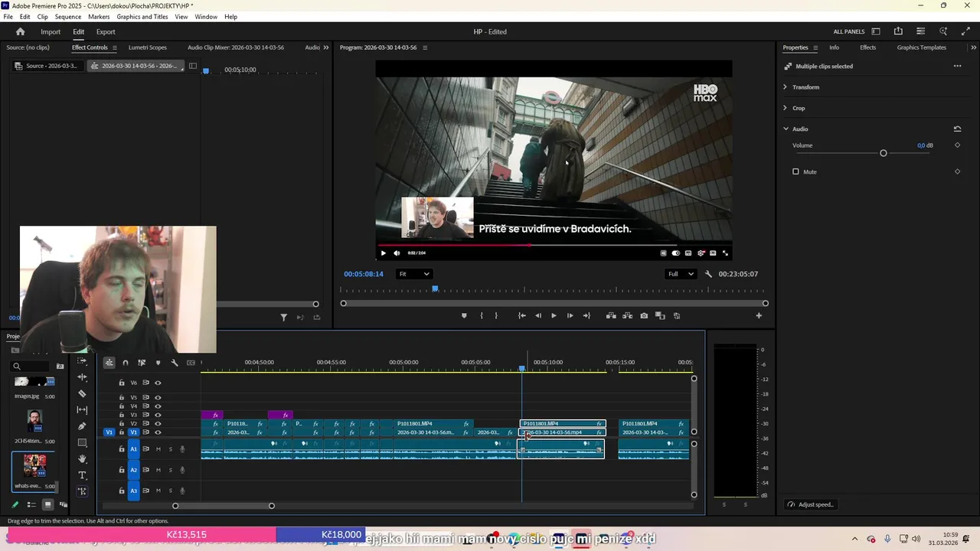980x551 pixels.
Task: Click the Import workspace button
Action: (51, 31)
